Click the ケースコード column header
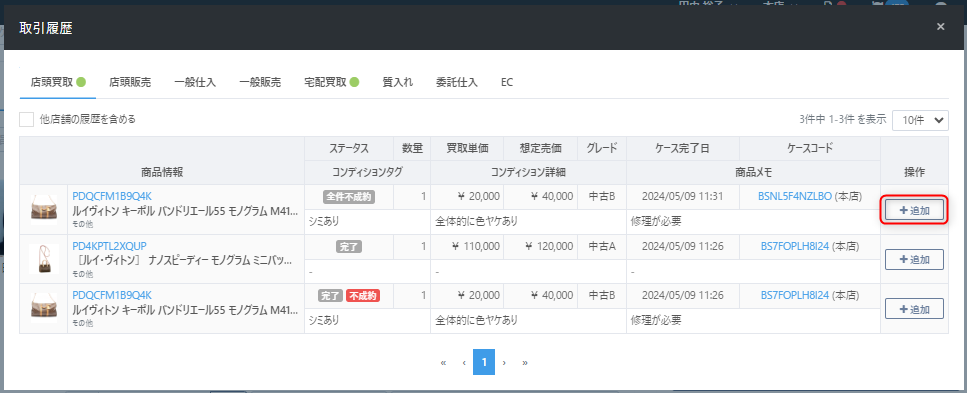The image size is (967, 393). tap(810, 148)
